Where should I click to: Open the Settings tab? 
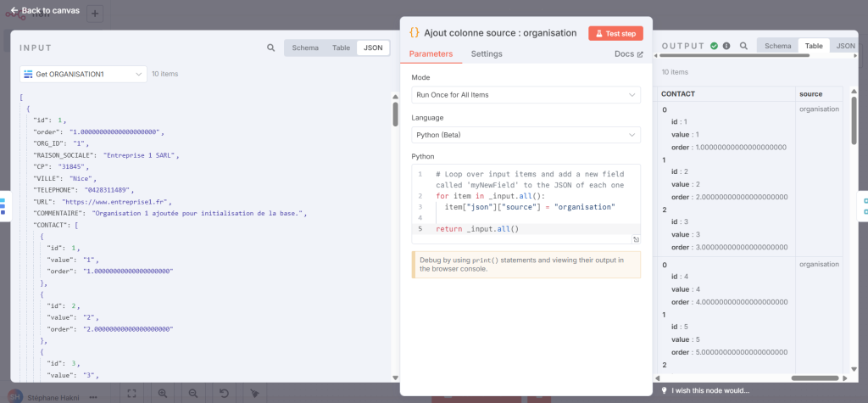coord(487,53)
